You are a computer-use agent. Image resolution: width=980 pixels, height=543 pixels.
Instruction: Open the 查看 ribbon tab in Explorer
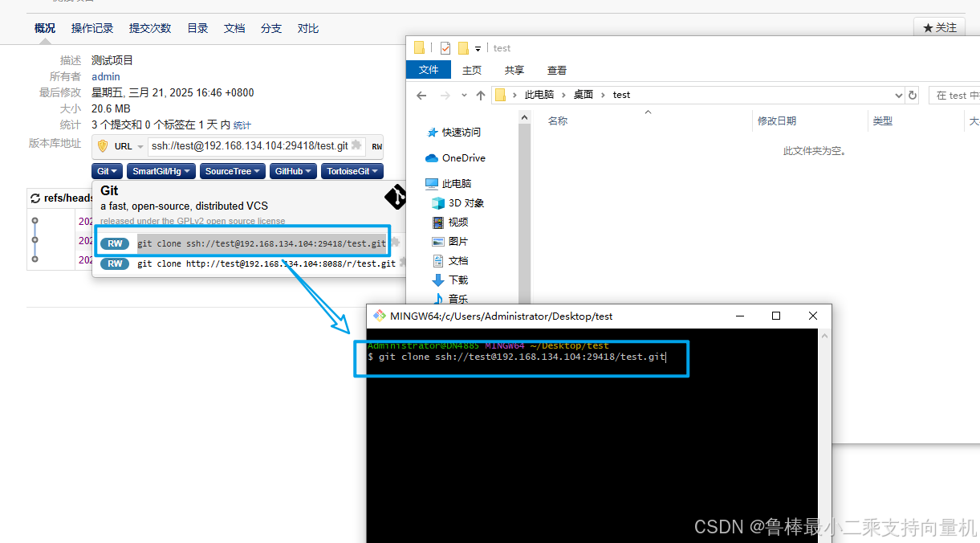pyautogui.click(x=555, y=70)
